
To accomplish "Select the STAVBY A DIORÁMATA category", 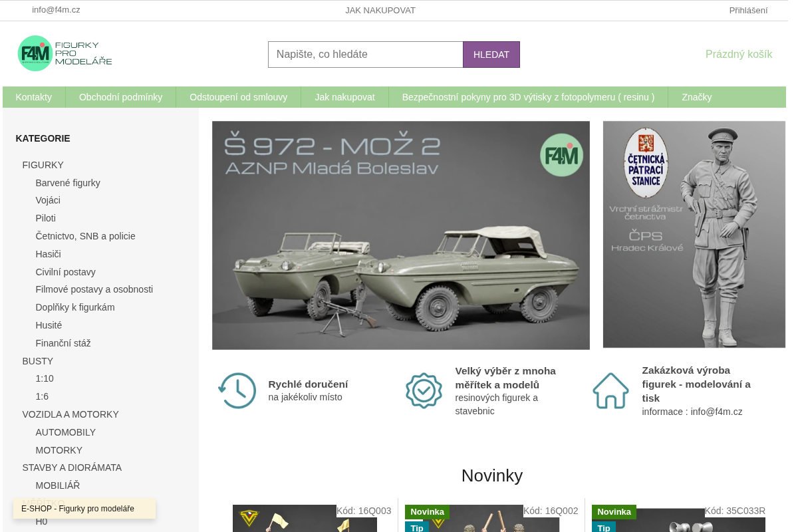I will pos(72,467).
